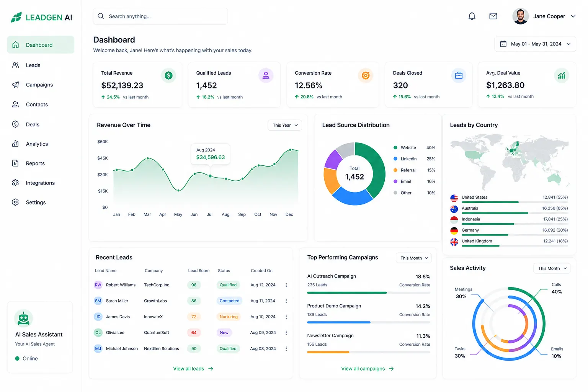Click the Integrations sidebar icon
Screen dimensions: 588x392
[x=15, y=183]
